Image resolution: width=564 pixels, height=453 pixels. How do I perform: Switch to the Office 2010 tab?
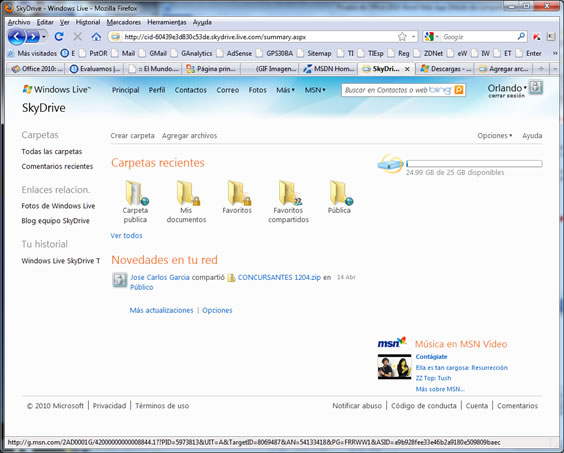(x=36, y=68)
